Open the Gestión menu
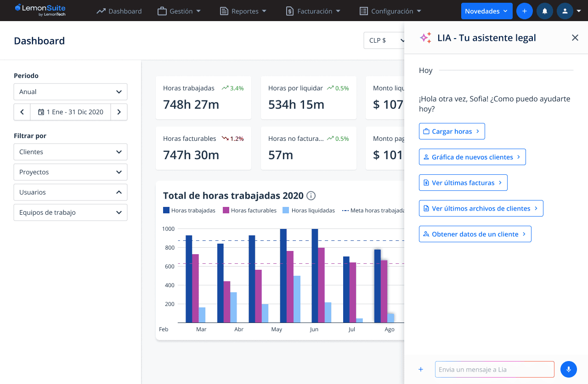 (179, 11)
